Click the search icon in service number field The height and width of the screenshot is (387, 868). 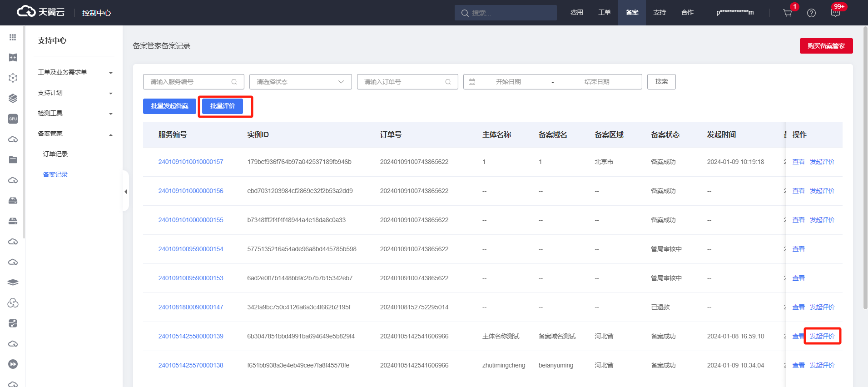tap(234, 82)
